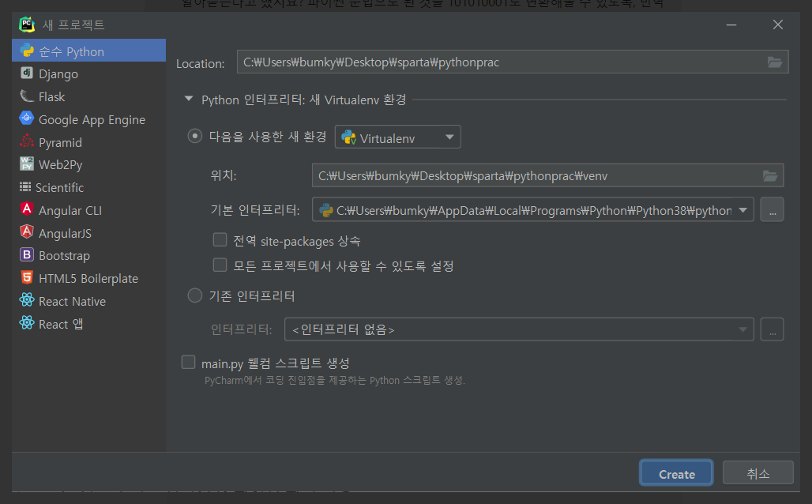
Task: Select the 순수 Python project type
Action: pyautogui.click(x=88, y=51)
